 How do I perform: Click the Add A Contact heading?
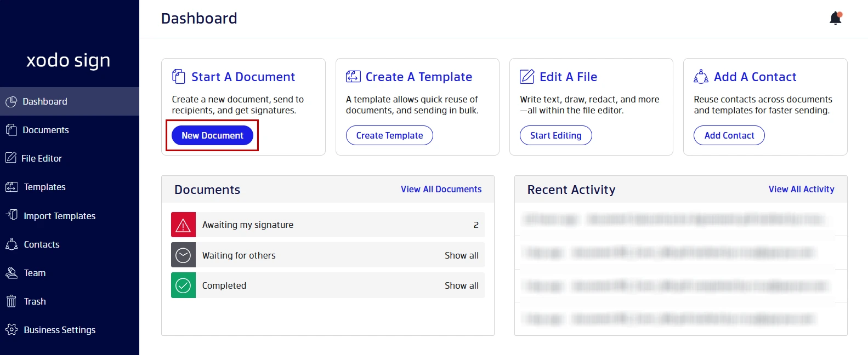[755, 77]
